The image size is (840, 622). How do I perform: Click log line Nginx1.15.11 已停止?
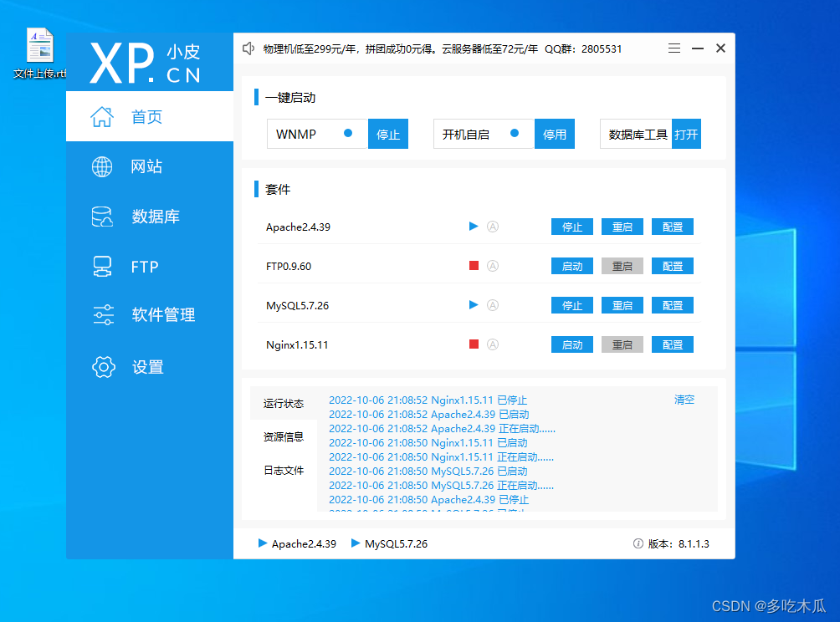428,400
